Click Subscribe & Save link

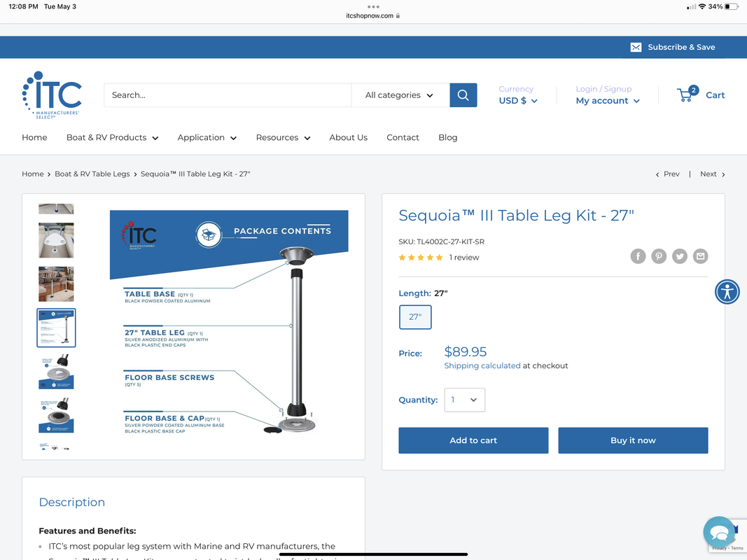(x=681, y=47)
